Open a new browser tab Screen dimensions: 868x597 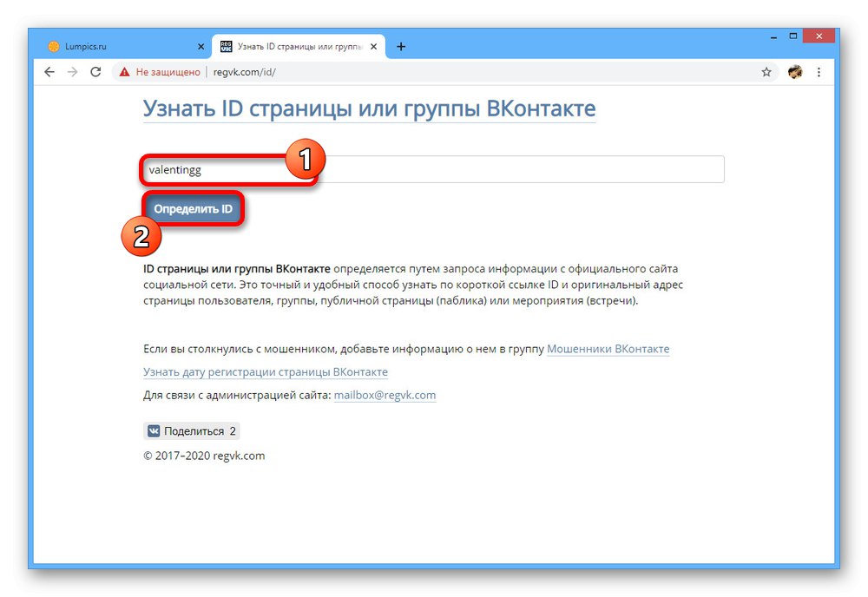(401, 47)
